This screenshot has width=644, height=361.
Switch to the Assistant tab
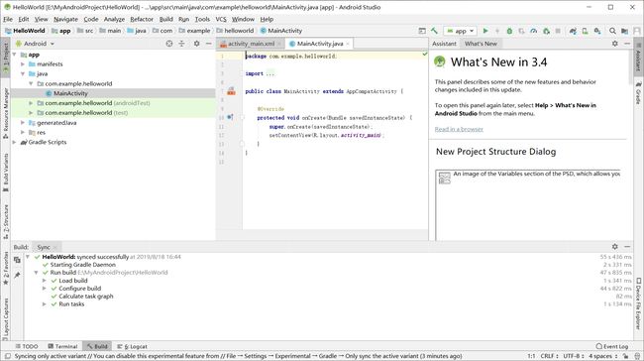tap(444, 44)
